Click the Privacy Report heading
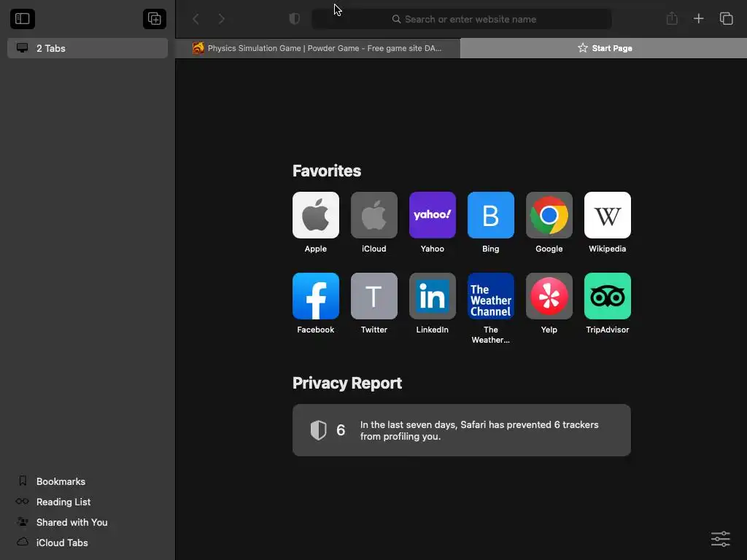The image size is (747, 560). [x=347, y=384]
